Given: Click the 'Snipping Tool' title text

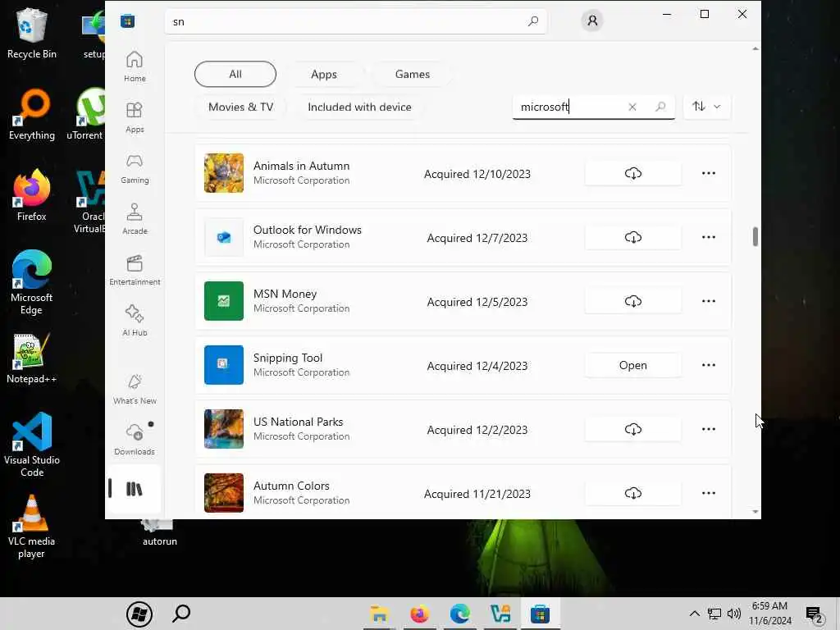Looking at the screenshot, I should (x=288, y=358).
